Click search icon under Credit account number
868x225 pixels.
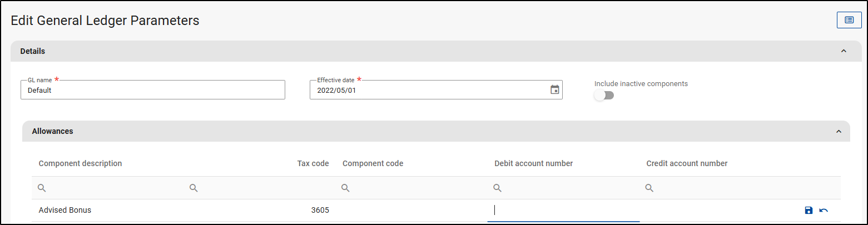[x=649, y=188]
